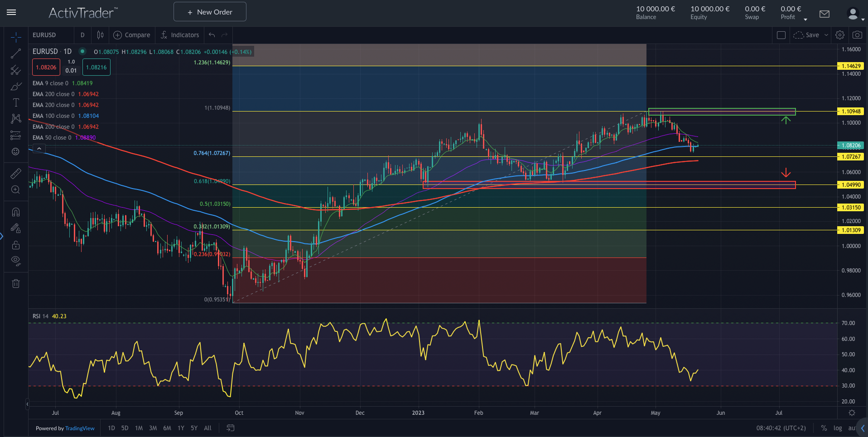The image size is (868, 437).
Task: Toggle magnifier zoom-in mode
Action: click(x=16, y=190)
